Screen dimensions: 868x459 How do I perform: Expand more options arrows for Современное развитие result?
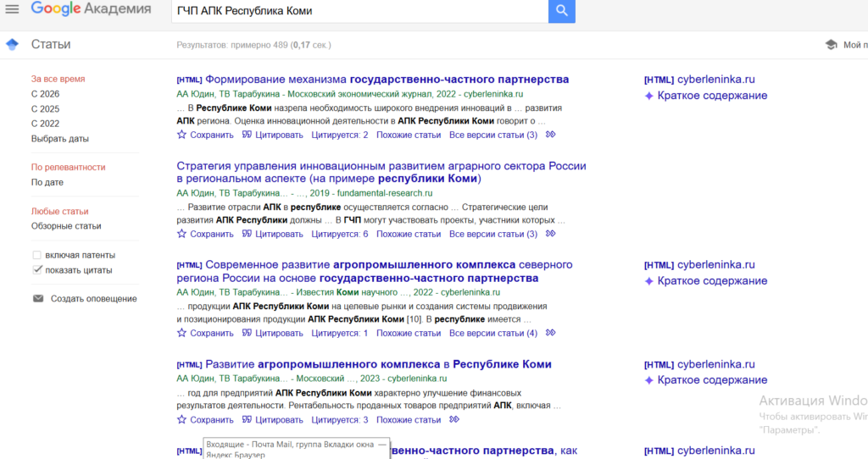(x=550, y=332)
